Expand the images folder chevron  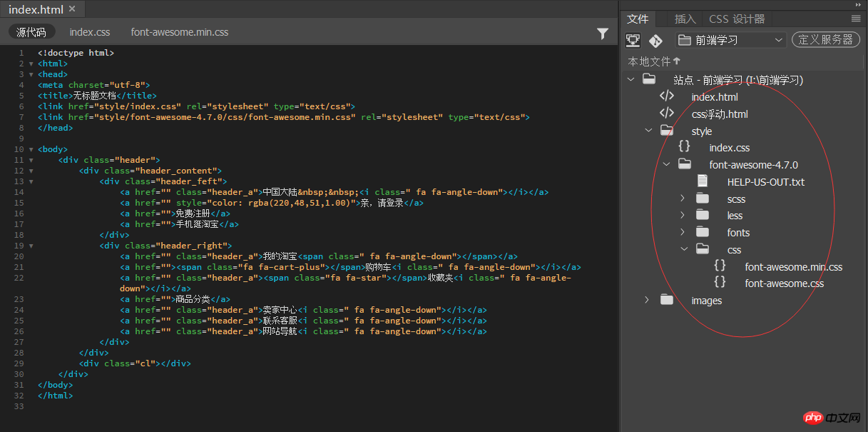[647, 300]
